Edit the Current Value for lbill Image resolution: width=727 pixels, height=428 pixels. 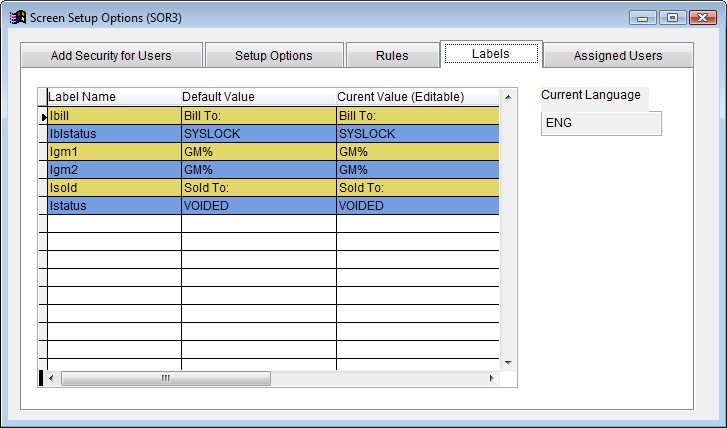coord(415,116)
